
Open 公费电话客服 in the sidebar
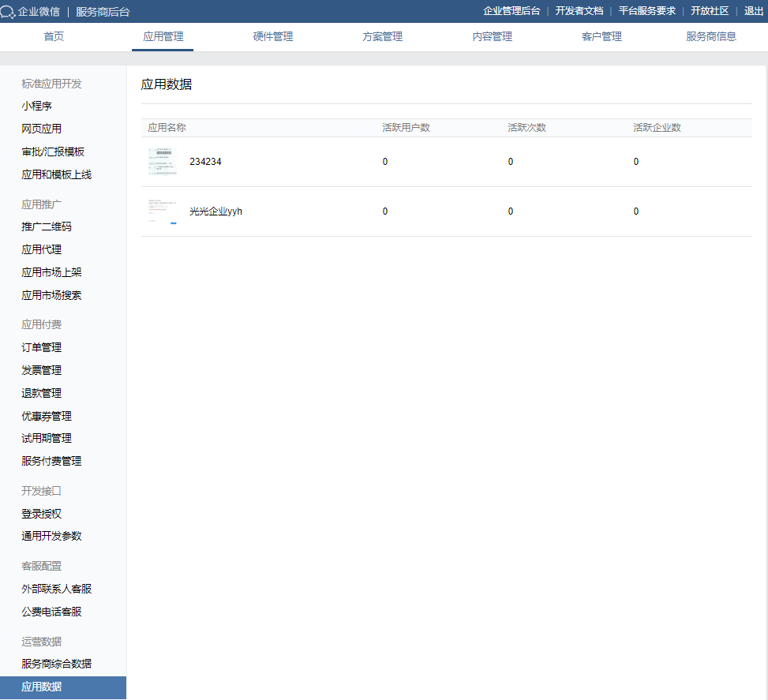click(x=51, y=612)
